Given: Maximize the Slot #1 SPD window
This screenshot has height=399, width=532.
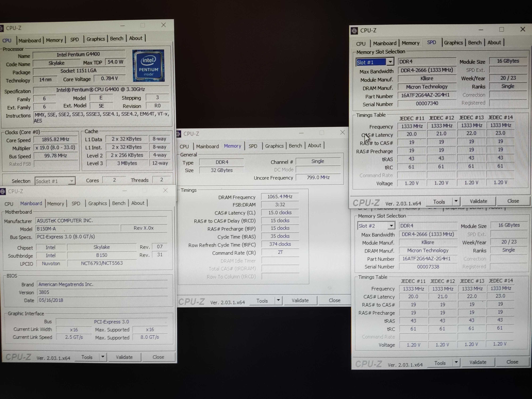Looking at the screenshot, I should tap(501, 29).
